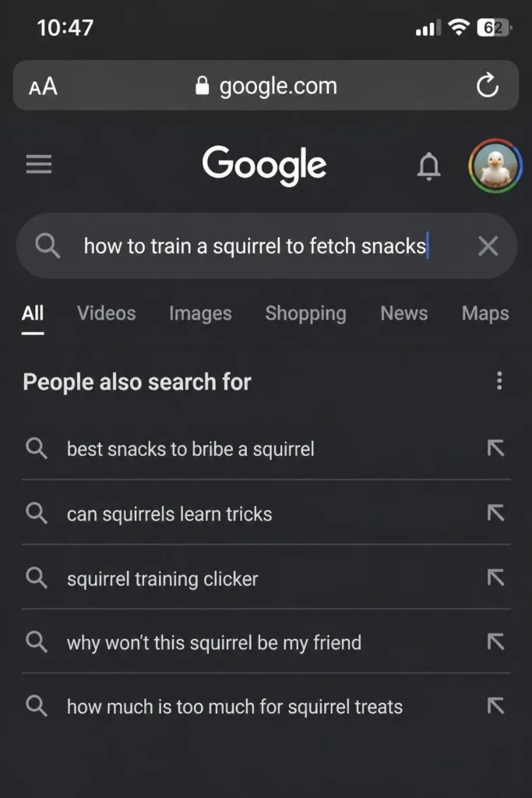Tap arrow beside 'squirrel training clicker'

click(495, 577)
